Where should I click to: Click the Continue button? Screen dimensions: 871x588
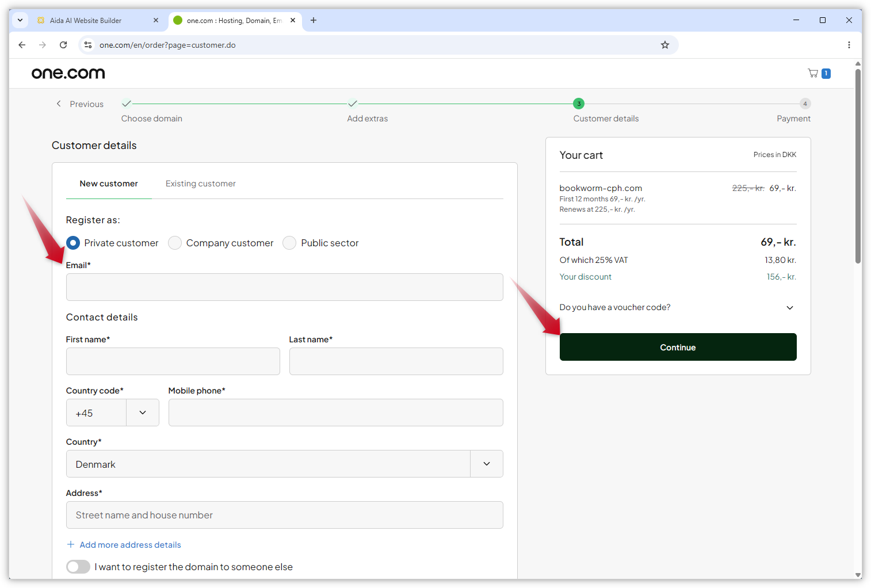[x=678, y=347]
